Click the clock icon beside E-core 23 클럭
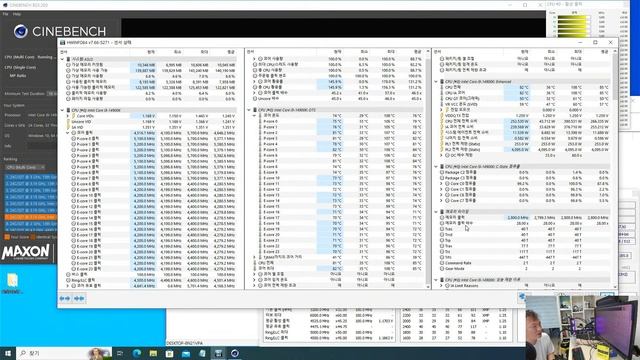Image resolution: width=640 pixels, height=360 pixels. point(73,269)
